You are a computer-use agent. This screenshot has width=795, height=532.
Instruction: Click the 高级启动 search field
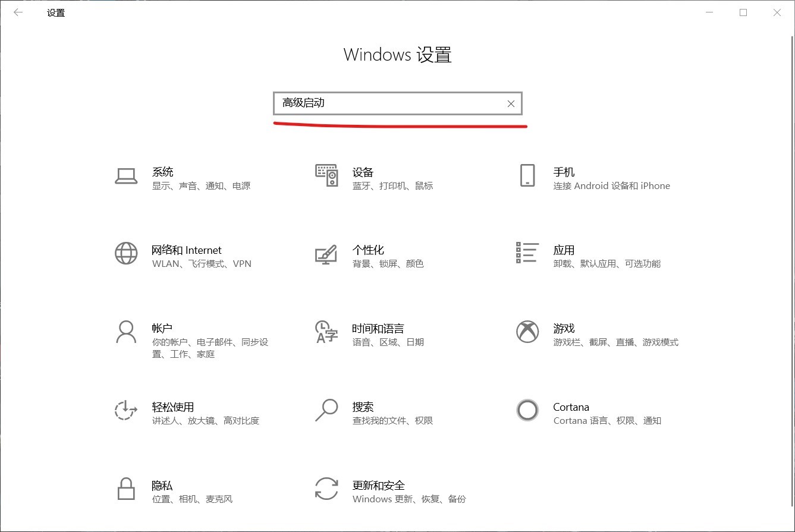[x=398, y=103]
